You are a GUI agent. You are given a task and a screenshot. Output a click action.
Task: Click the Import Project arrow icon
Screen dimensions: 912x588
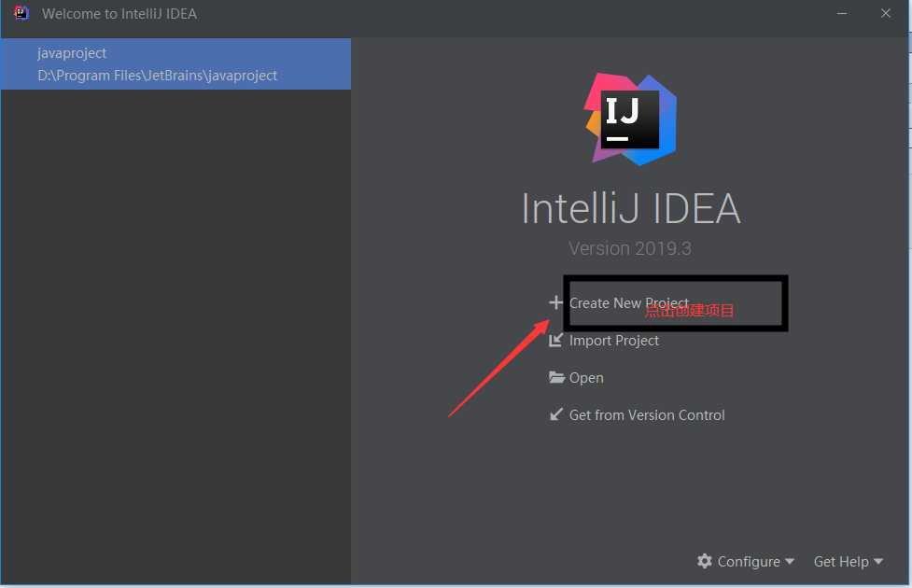[555, 340]
